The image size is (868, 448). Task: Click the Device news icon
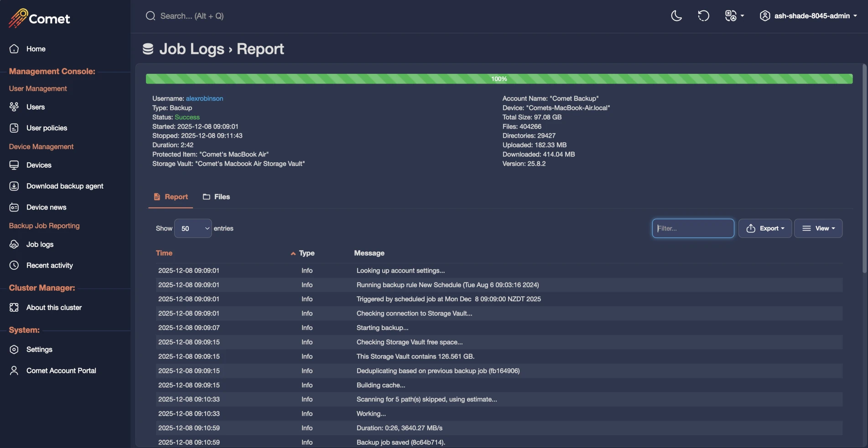click(14, 207)
